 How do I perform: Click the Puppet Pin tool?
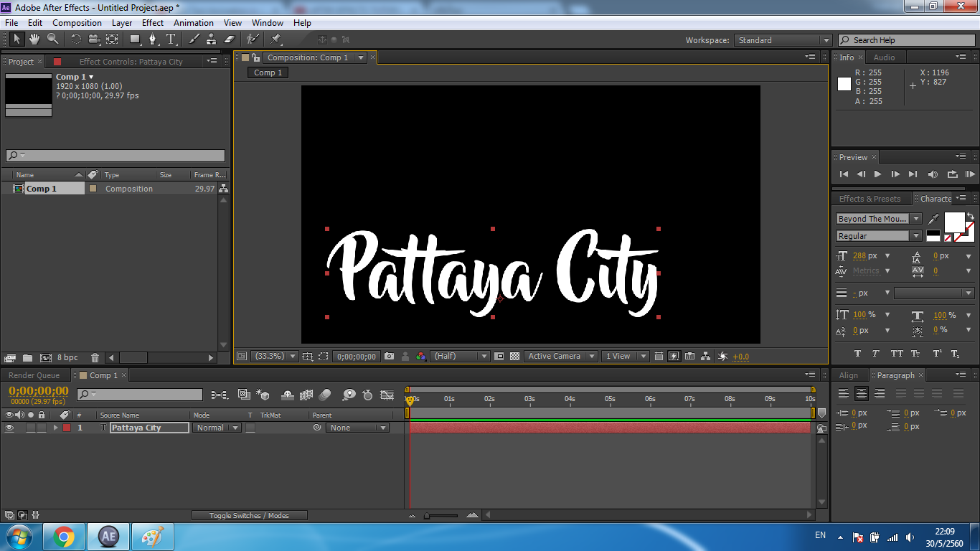276,39
